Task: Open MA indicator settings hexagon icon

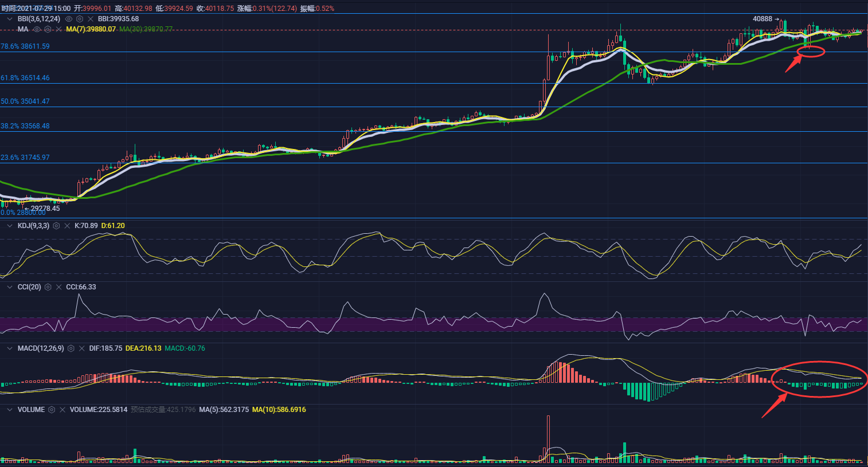Action: click(48, 29)
